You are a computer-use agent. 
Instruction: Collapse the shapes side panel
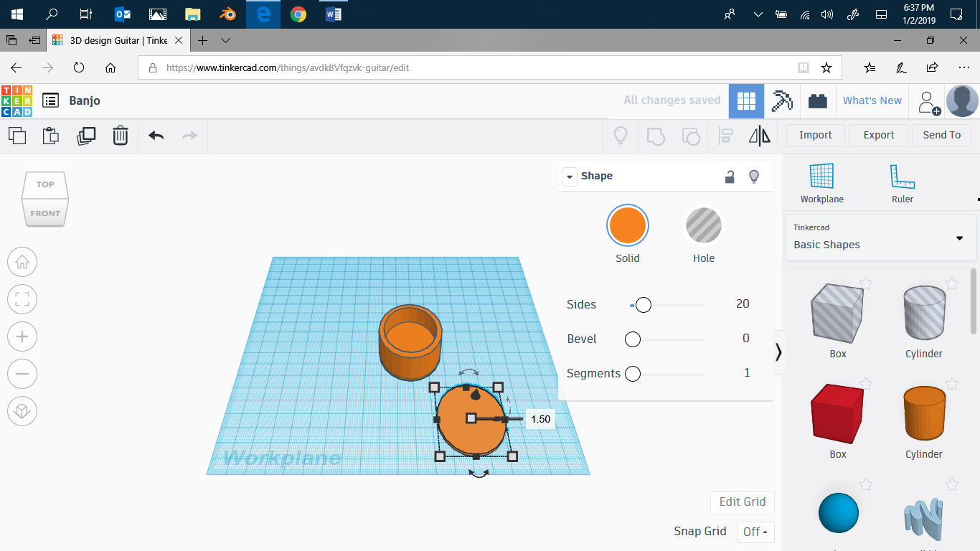tap(778, 352)
